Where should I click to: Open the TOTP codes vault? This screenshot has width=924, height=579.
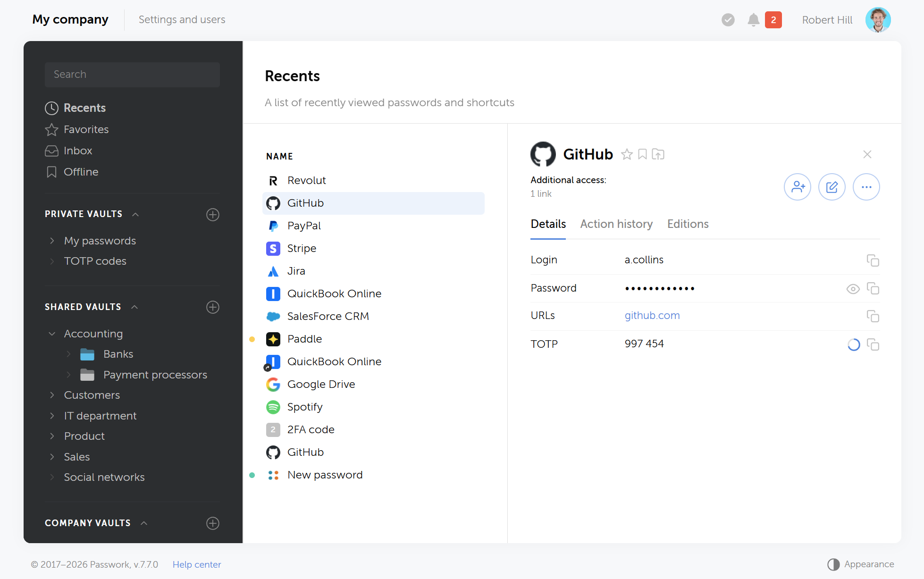tap(95, 261)
